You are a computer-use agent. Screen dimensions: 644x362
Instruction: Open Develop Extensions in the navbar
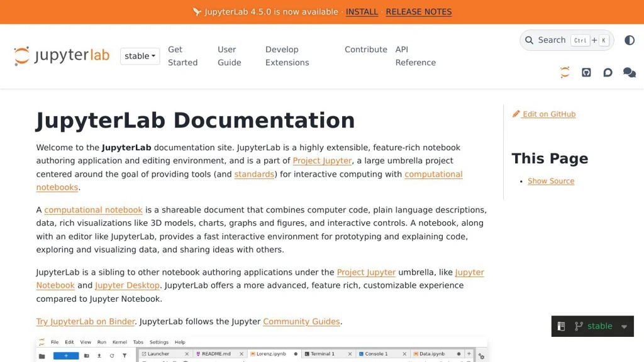pos(287,56)
